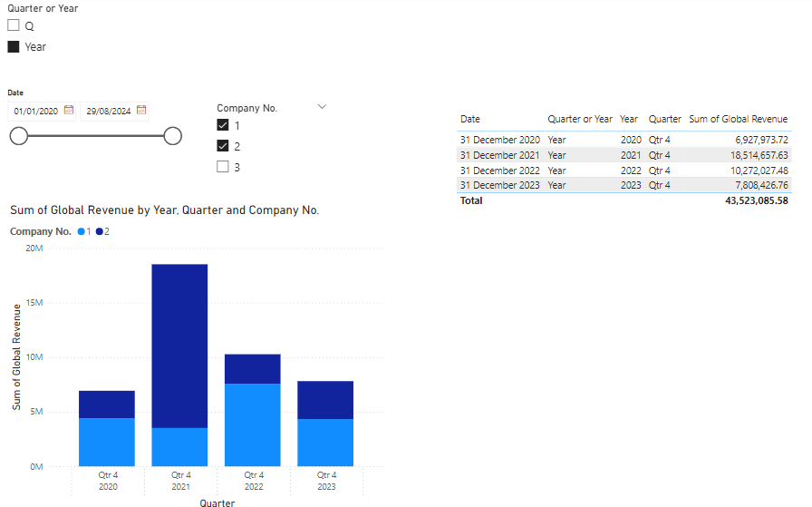
Task: Click the Year cell 2022 in table
Action: coord(631,170)
